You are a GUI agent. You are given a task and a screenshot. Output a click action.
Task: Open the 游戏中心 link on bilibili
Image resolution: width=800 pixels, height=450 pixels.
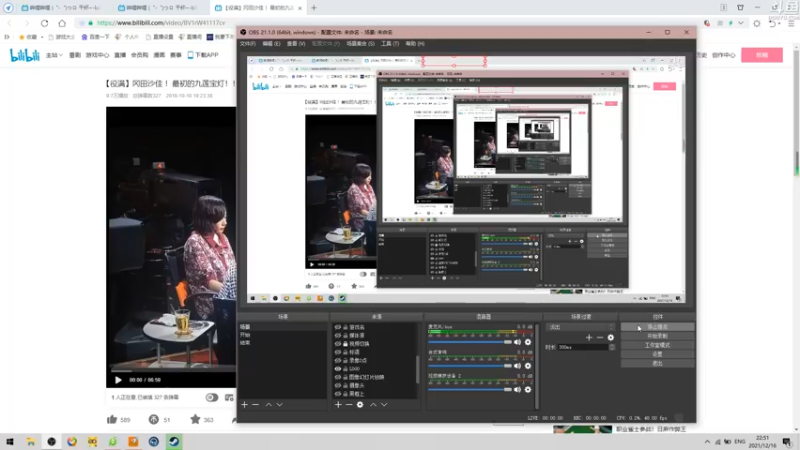(97, 55)
